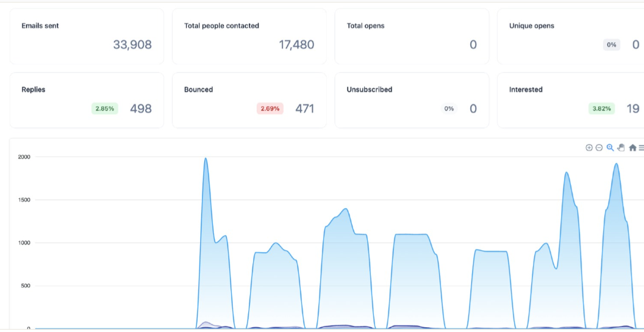Click the Total opens label

tap(365, 26)
